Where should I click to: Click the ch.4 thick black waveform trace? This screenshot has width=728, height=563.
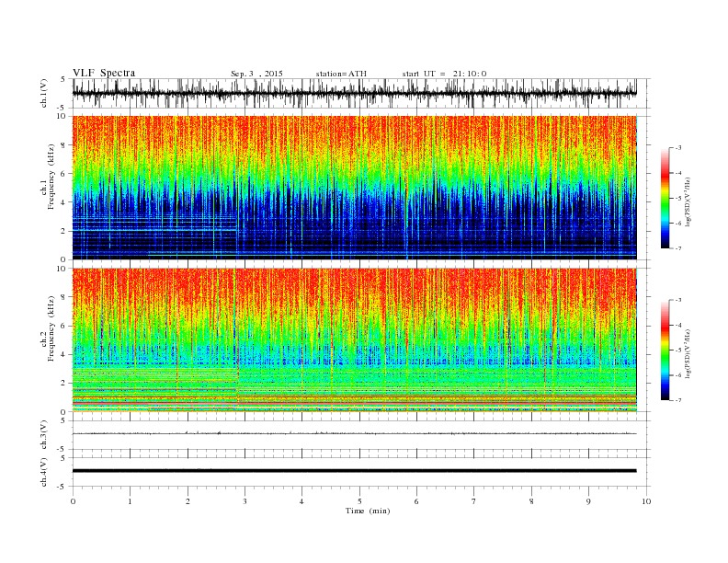pos(355,471)
